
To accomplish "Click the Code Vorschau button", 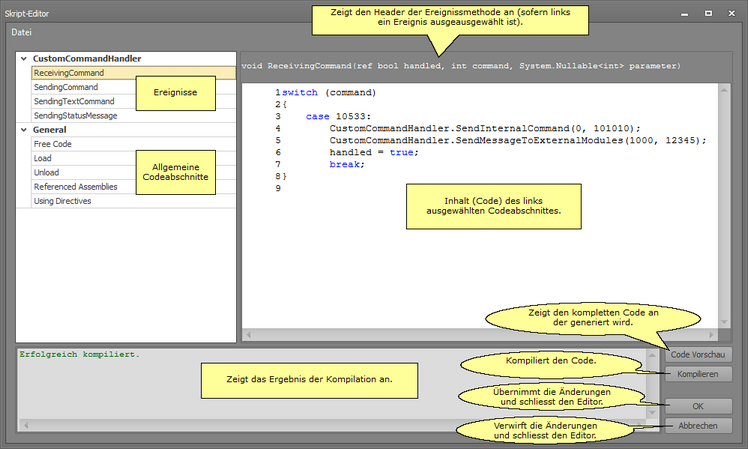I will pos(698,355).
